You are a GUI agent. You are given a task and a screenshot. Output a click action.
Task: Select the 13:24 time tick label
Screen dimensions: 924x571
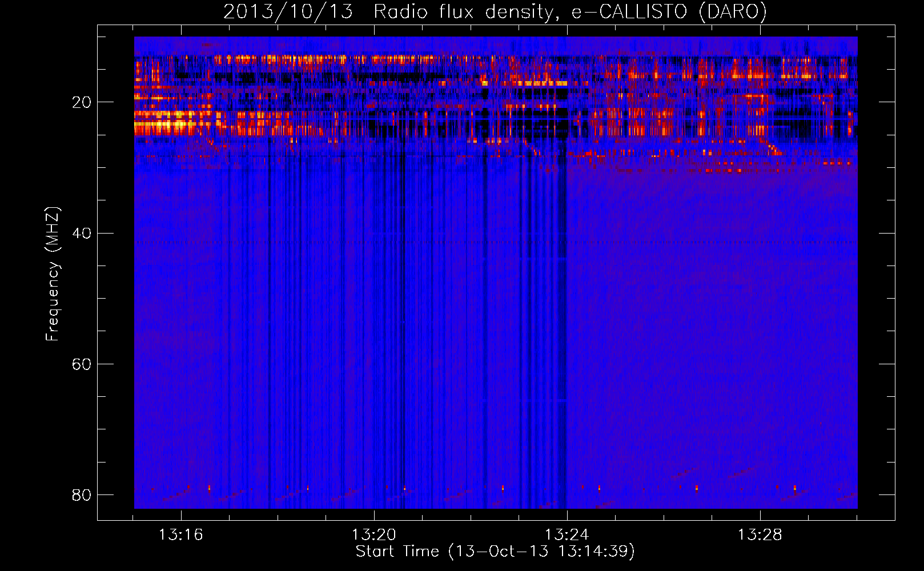(x=567, y=535)
